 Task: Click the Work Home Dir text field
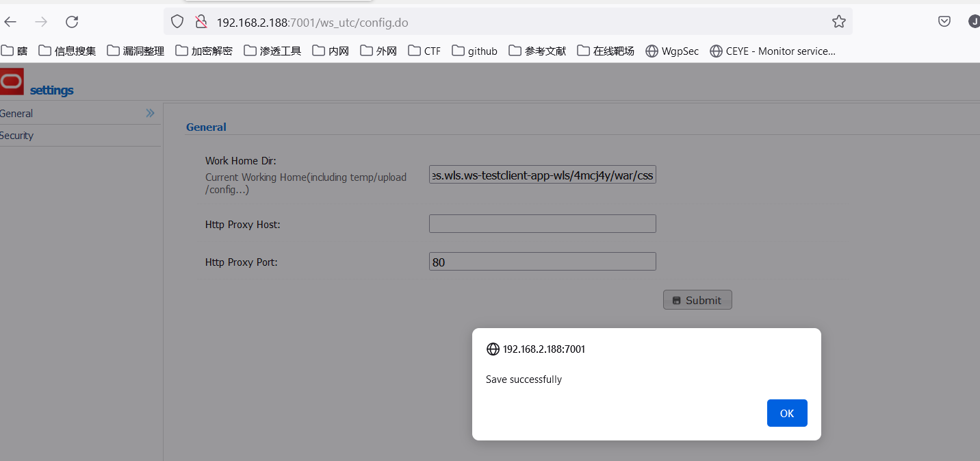click(x=542, y=176)
